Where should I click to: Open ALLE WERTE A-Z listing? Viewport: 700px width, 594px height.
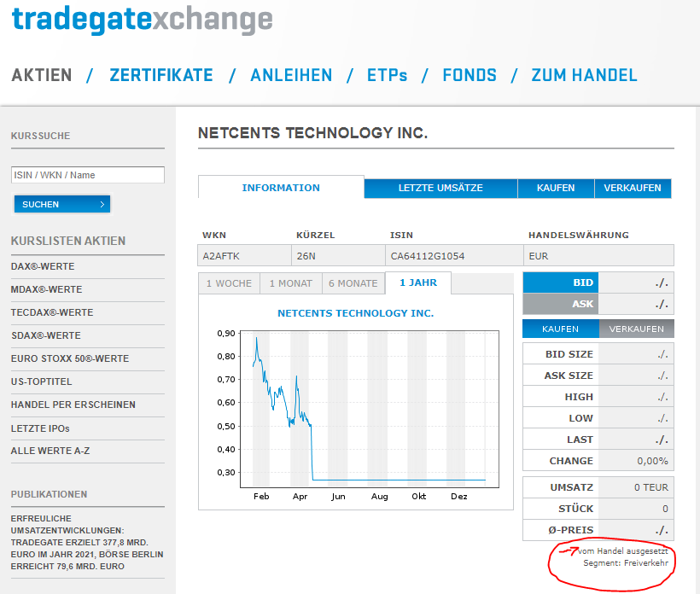[x=50, y=451]
